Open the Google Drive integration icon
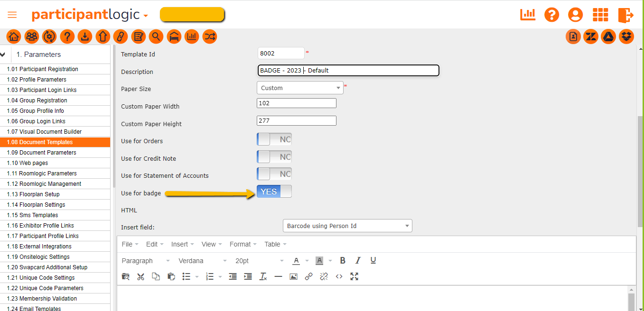The width and height of the screenshot is (644, 311). click(608, 37)
